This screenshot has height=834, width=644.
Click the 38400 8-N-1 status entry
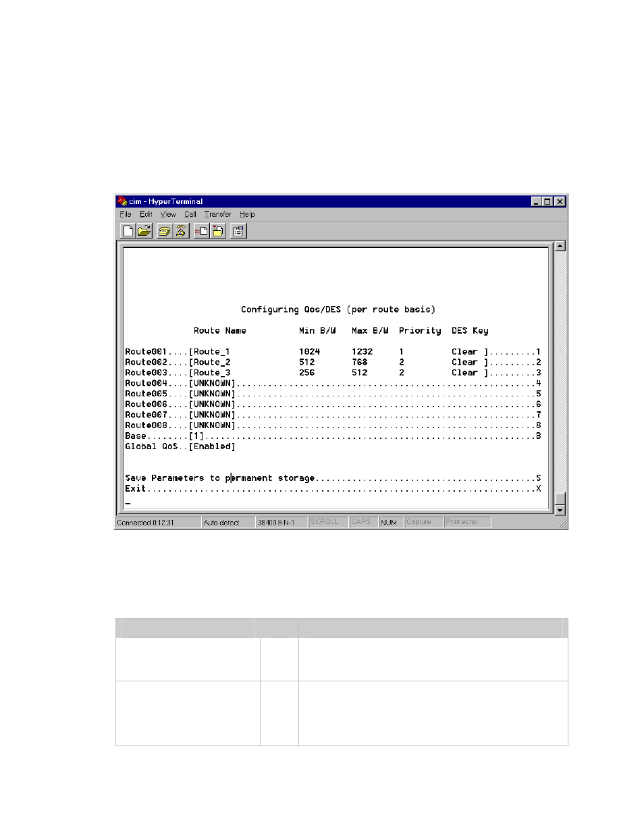click(282, 523)
